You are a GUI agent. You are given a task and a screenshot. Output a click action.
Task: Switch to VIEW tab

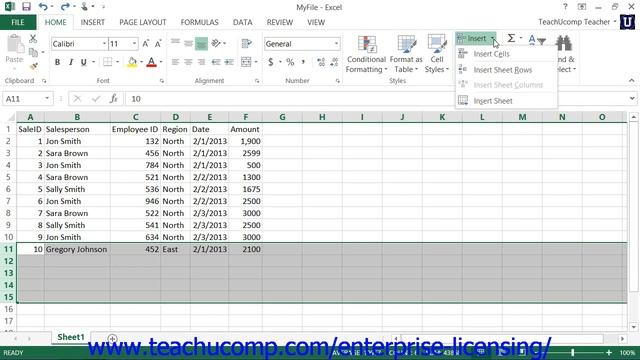(x=316, y=22)
